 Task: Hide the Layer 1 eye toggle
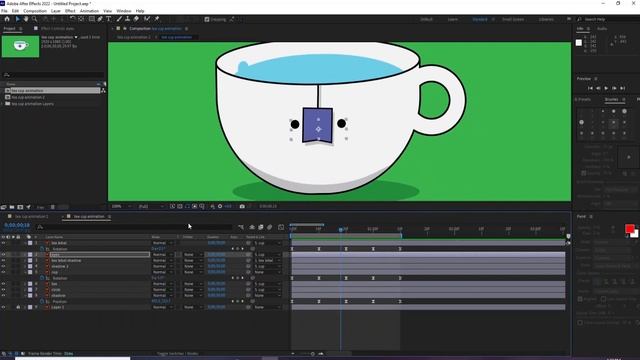[3, 307]
